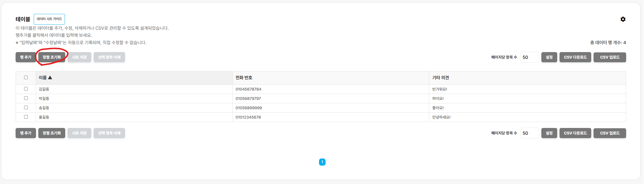
Task: Click CSV 다운로드 below the table
Action: [575, 133]
